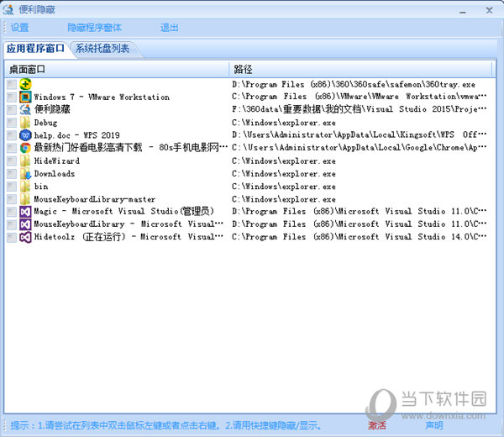This screenshot has width=504, height=437.
Task: Click the 360tray green plus icon
Action: click(x=25, y=84)
